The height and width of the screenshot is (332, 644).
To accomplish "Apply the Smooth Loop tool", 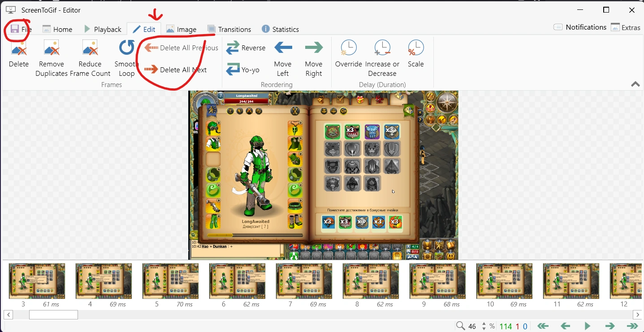I will click(x=126, y=58).
